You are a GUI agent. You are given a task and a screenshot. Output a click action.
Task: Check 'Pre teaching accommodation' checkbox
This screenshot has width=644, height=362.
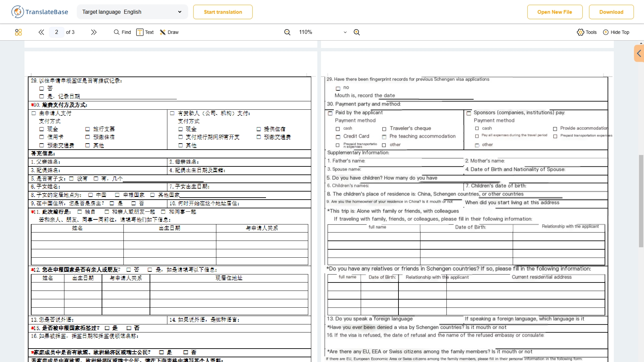(384, 137)
